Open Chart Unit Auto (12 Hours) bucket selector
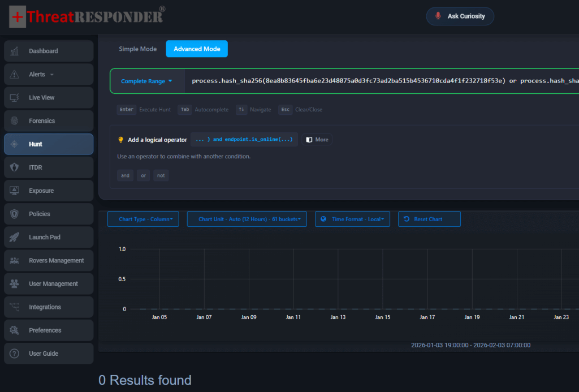This screenshot has height=392, width=579. coord(247,219)
